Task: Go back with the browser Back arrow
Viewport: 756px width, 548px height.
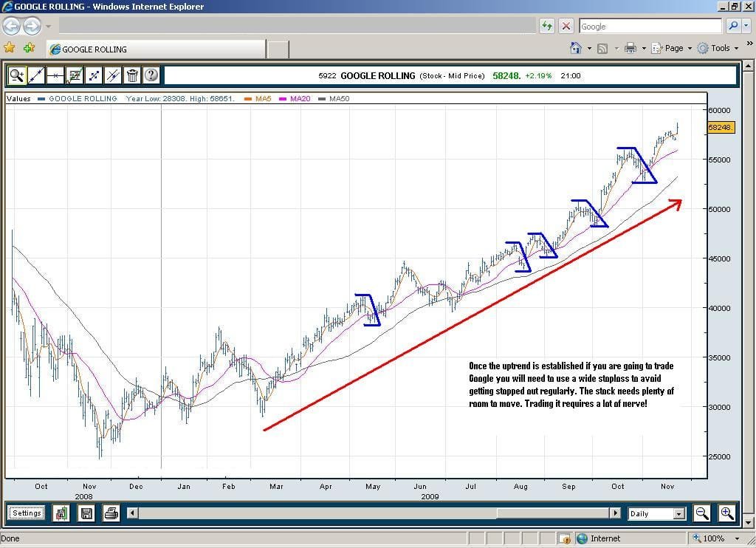Action: 12,26
